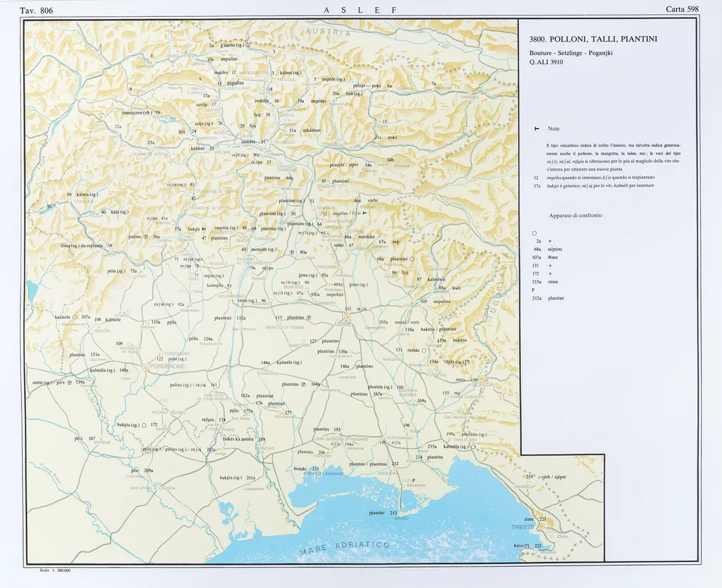
Task: Click the 'Q.ALI 3910' reference
Action: (546, 62)
